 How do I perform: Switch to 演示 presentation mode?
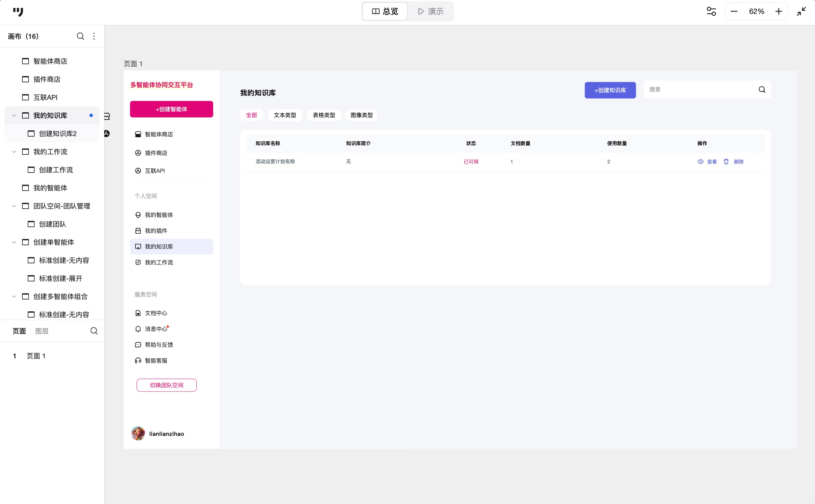[x=430, y=11]
